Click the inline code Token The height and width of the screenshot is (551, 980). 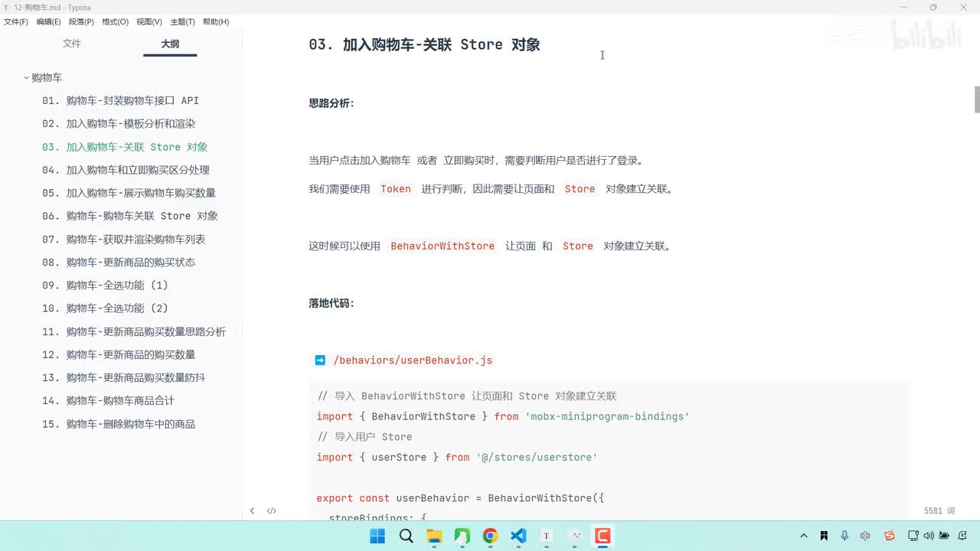tap(396, 189)
